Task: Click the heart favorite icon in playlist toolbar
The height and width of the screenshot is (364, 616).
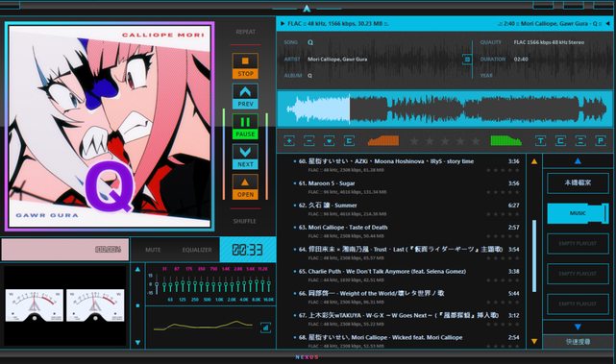Action: 329,140
